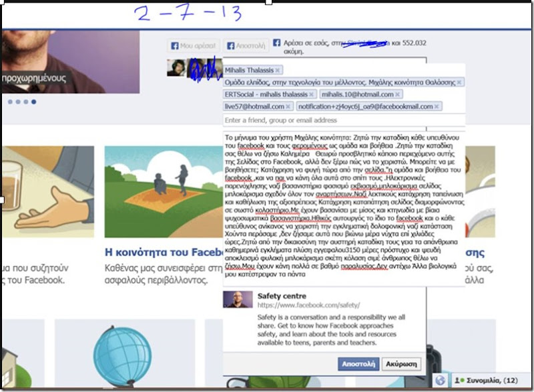
Task: Click the Facebook logo beside Αρέσει σε εσάς
Action: (276, 43)
